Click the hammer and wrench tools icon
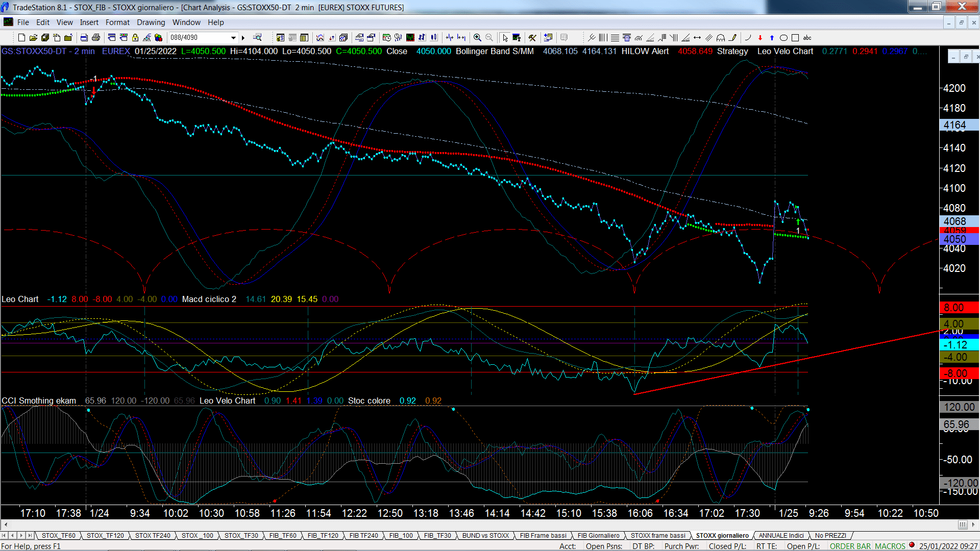The height and width of the screenshot is (551, 980). click(x=532, y=38)
